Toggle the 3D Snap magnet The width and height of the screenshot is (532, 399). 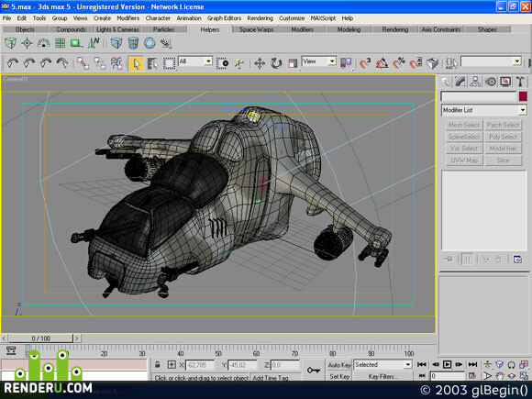point(365,63)
